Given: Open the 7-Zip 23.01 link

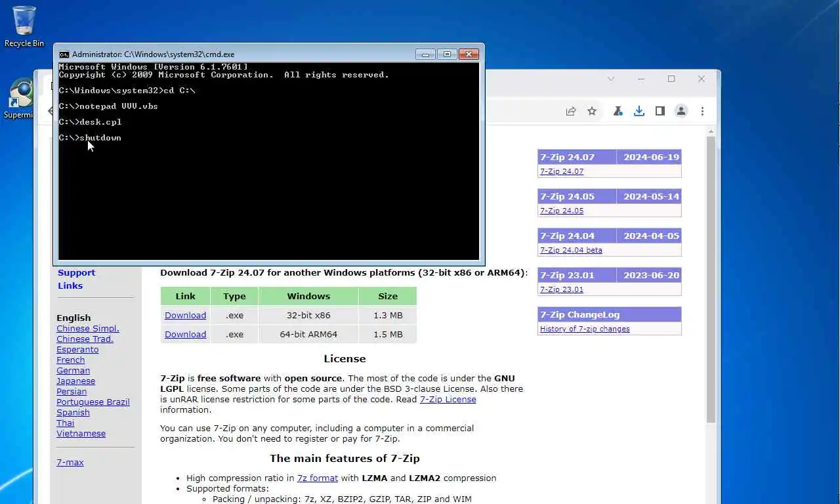Looking at the screenshot, I should coord(562,289).
